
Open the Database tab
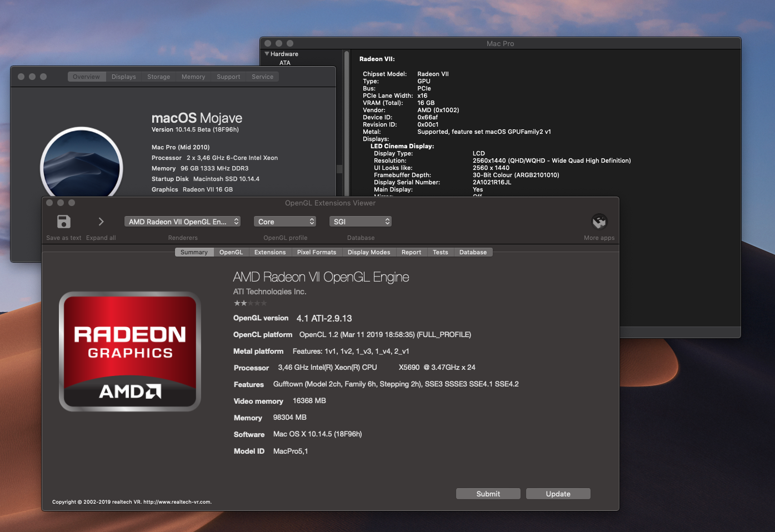[x=473, y=252]
